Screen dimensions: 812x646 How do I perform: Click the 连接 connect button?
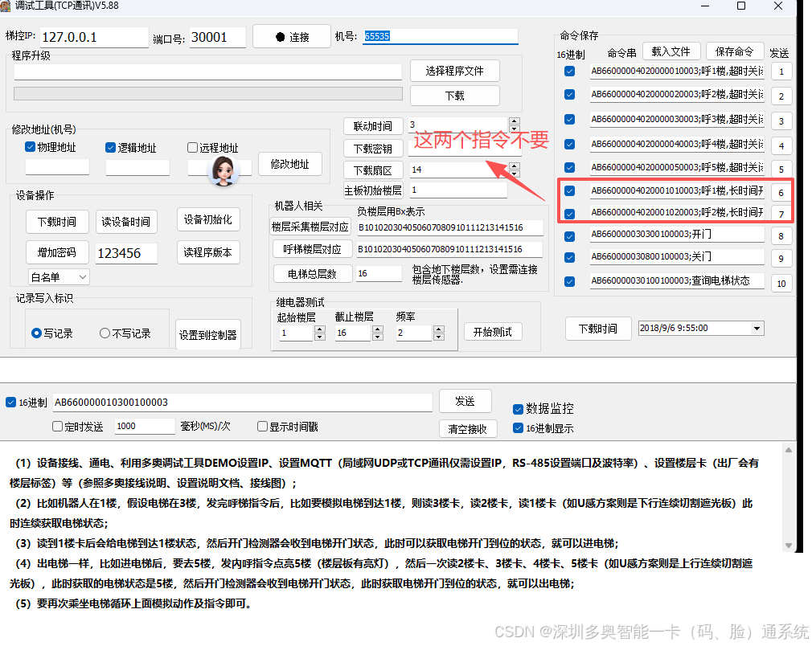click(292, 37)
